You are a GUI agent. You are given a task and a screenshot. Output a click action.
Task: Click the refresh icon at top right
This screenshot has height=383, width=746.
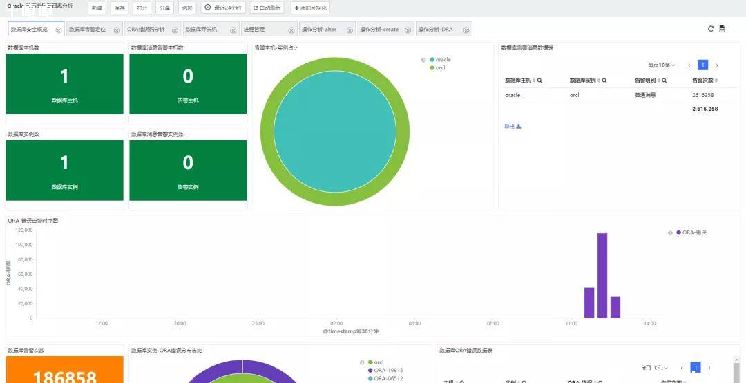tap(711, 29)
